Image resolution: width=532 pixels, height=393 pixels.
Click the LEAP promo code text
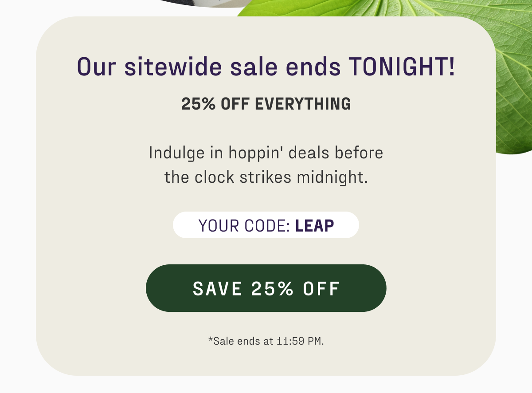click(x=315, y=225)
